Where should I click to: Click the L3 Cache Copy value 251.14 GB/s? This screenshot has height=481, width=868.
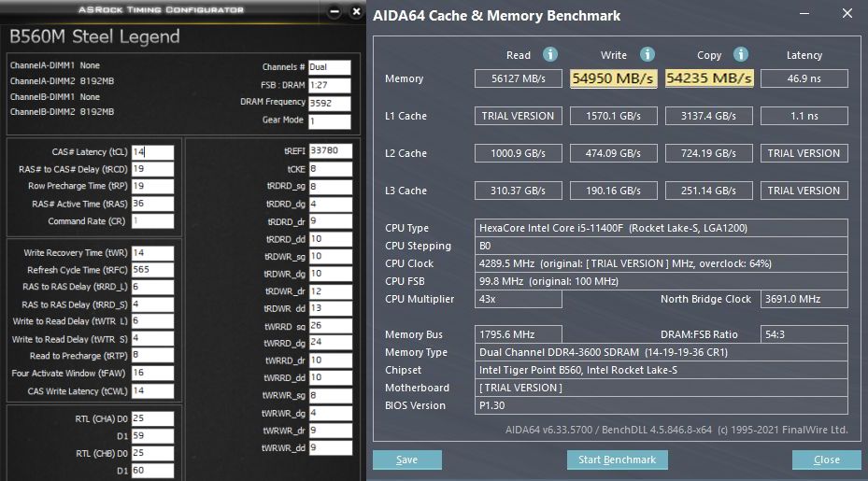(x=708, y=191)
